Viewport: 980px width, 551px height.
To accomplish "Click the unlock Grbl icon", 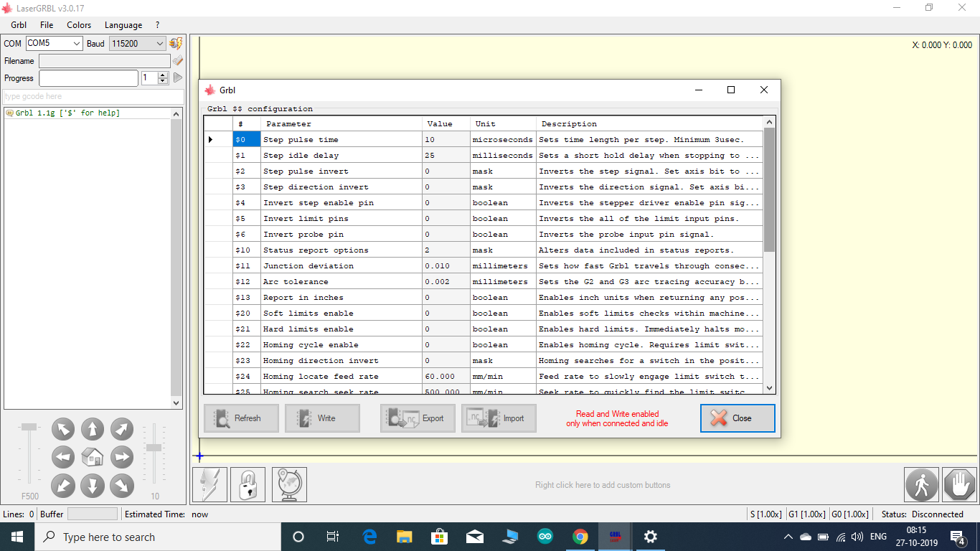I will pos(248,484).
